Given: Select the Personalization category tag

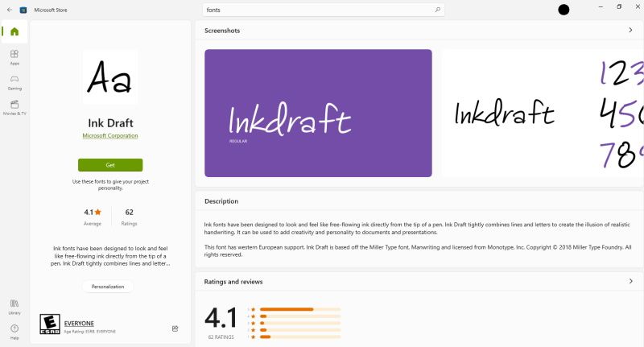Looking at the screenshot, I should [108, 287].
